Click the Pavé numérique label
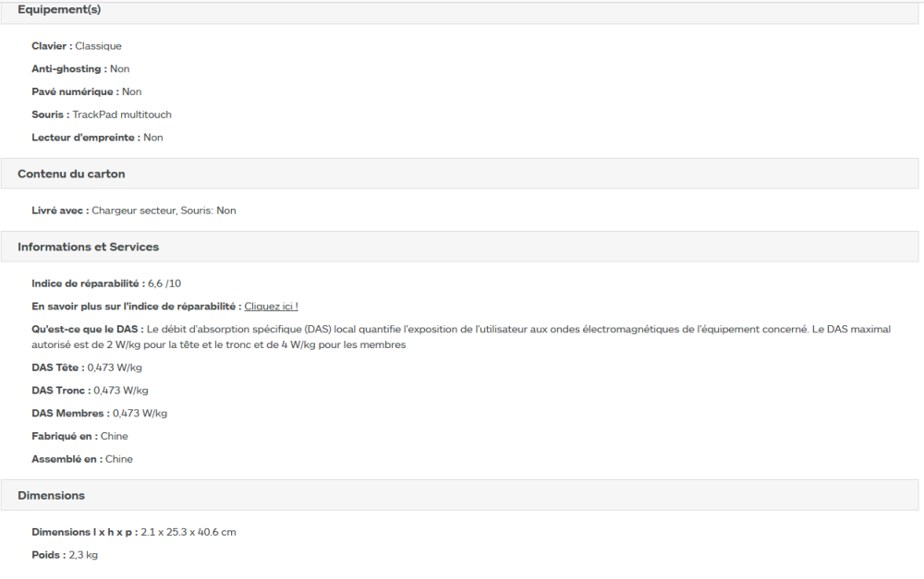Viewport: 924px width, 579px height. point(75,92)
